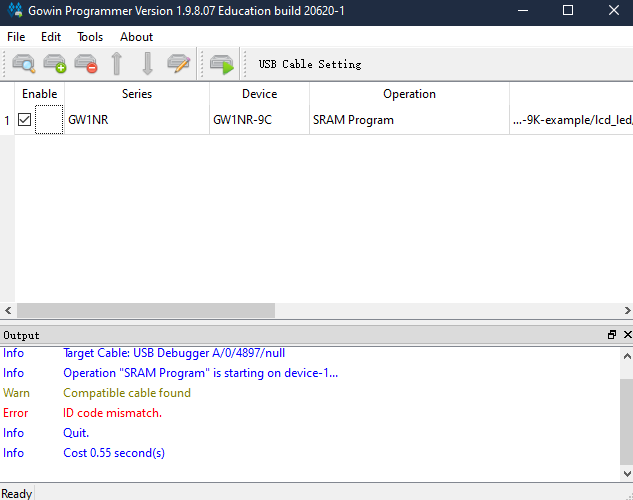Click 'Operation "SRAM Program" is starting' line
Viewport: 633px width, 500px height.
[x=201, y=373]
